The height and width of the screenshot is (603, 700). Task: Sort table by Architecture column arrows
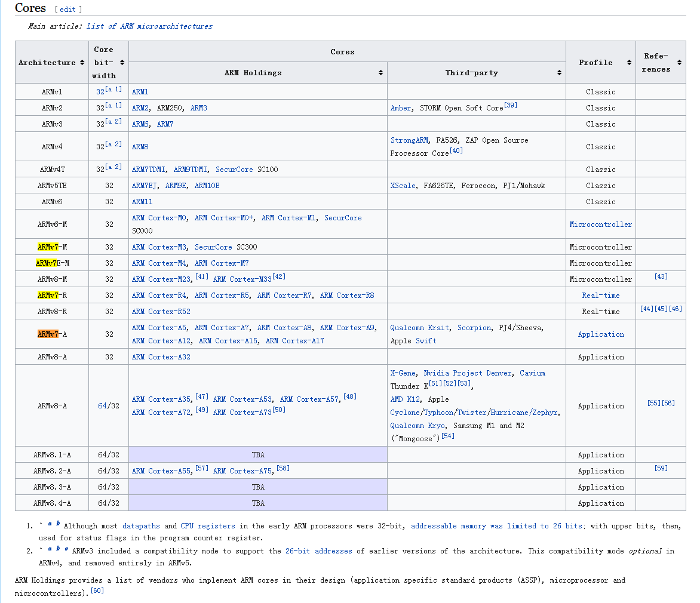82,63
